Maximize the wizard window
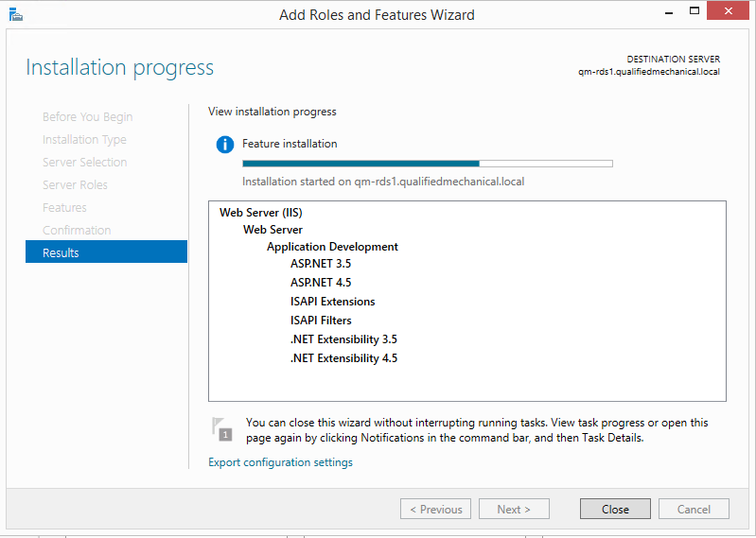This screenshot has height=538, width=756. click(694, 11)
